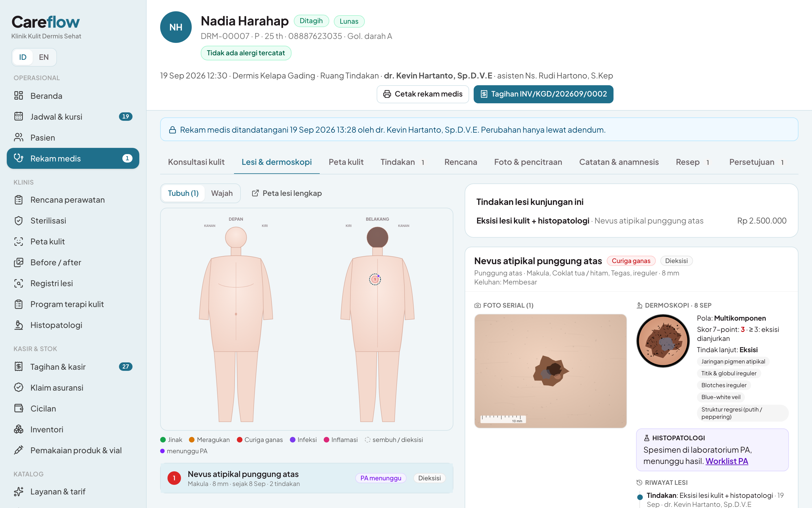Click lesion marker 1 on the back body map
Screen dimensions: 812x508
(x=375, y=279)
